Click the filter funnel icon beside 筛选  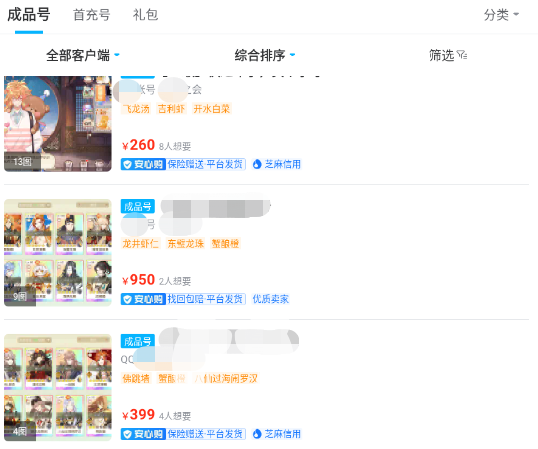(x=462, y=55)
